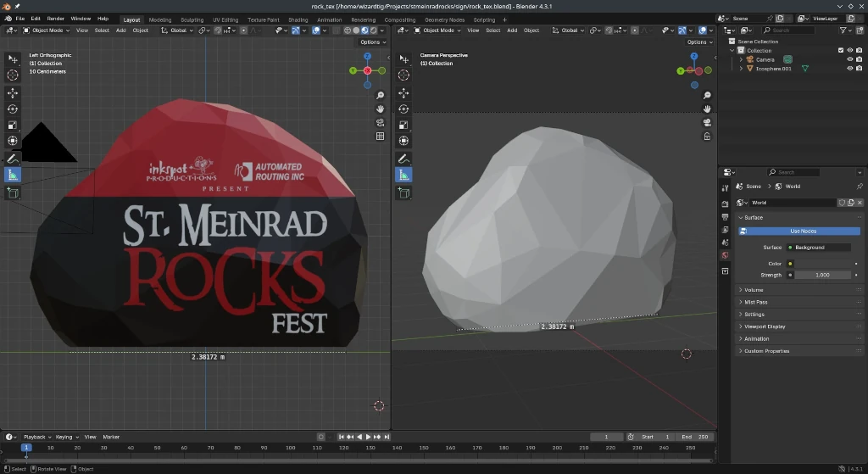Select the Add Cube tool in left viewport
Image resolution: width=868 pixels, height=474 pixels.
tap(13, 192)
